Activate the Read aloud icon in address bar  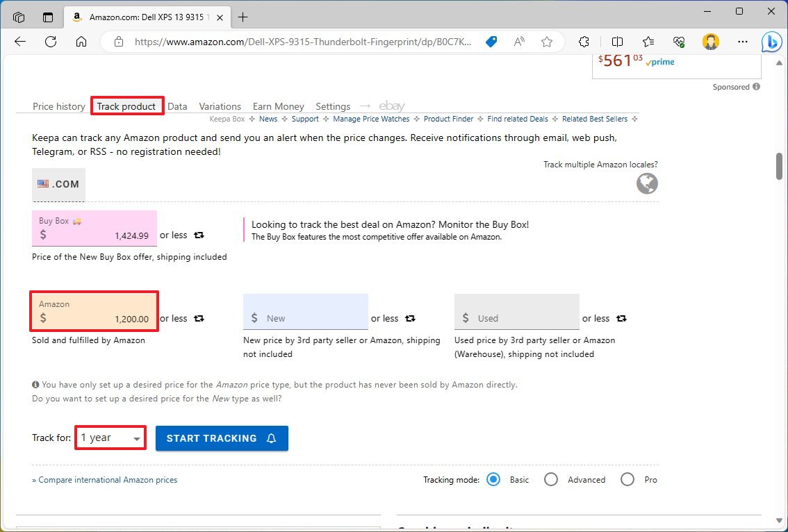point(519,42)
